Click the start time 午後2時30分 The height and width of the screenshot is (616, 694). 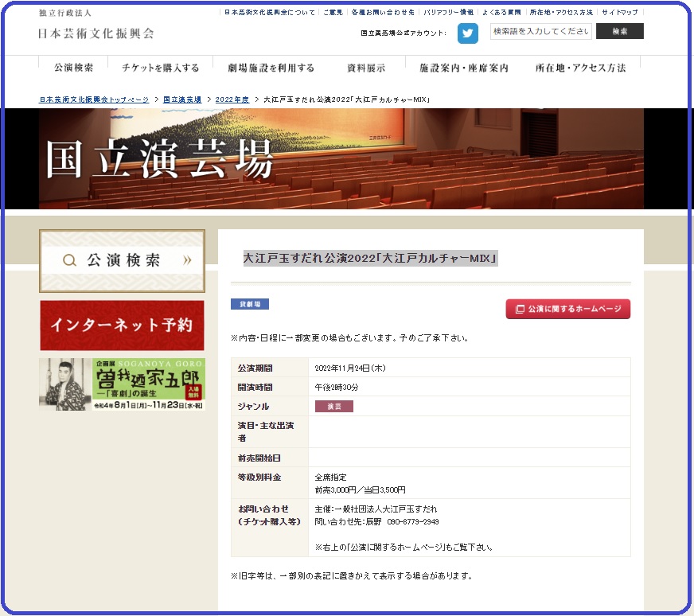click(x=337, y=388)
